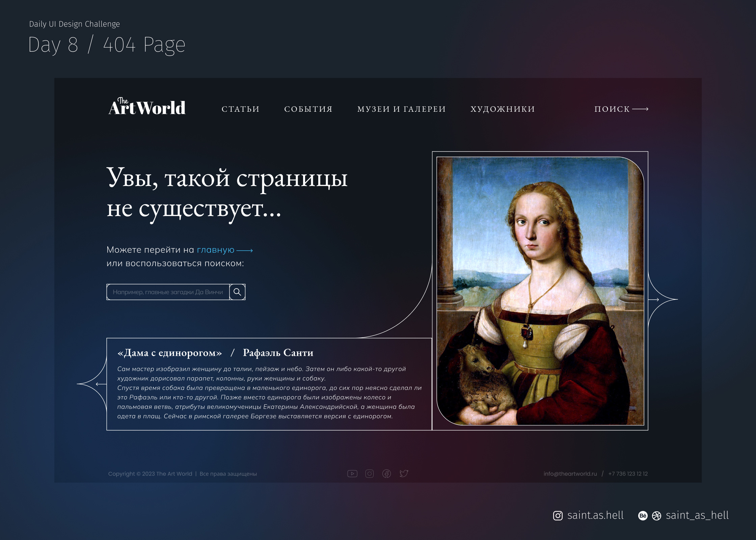Click The Art World logo
This screenshot has width=756, height=540.
tap(147, 107)
